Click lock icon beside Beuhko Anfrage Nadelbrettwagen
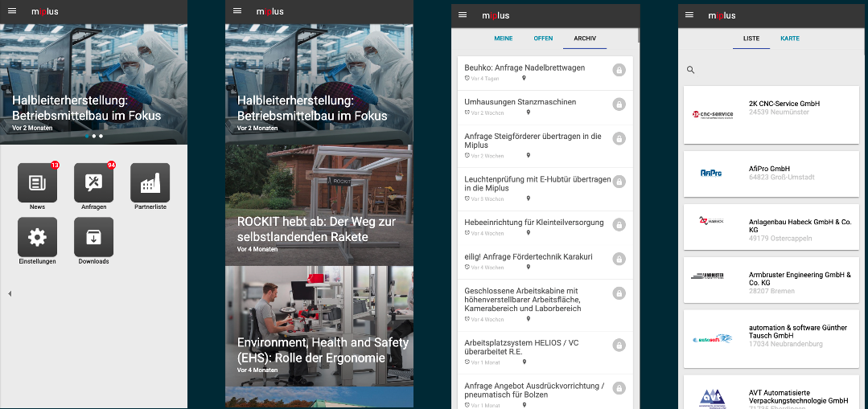This screenshot has width=868, height=409. tap(619, 70)
